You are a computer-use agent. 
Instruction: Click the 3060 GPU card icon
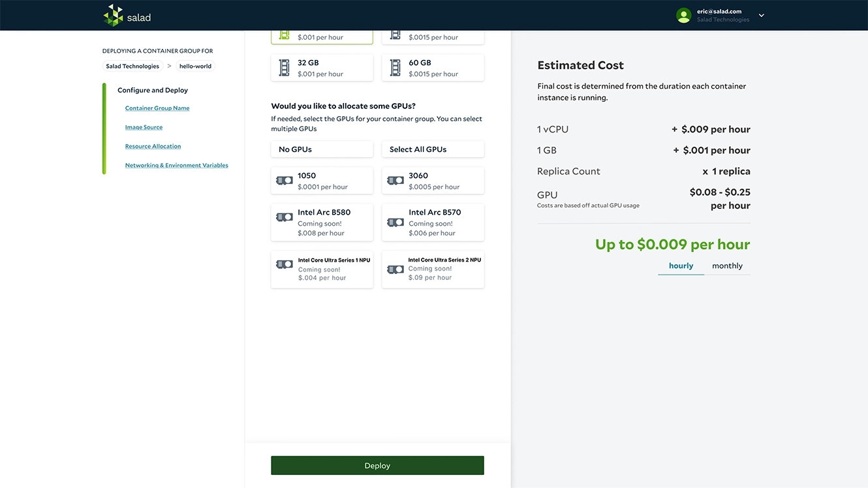(x=395, y=181)
